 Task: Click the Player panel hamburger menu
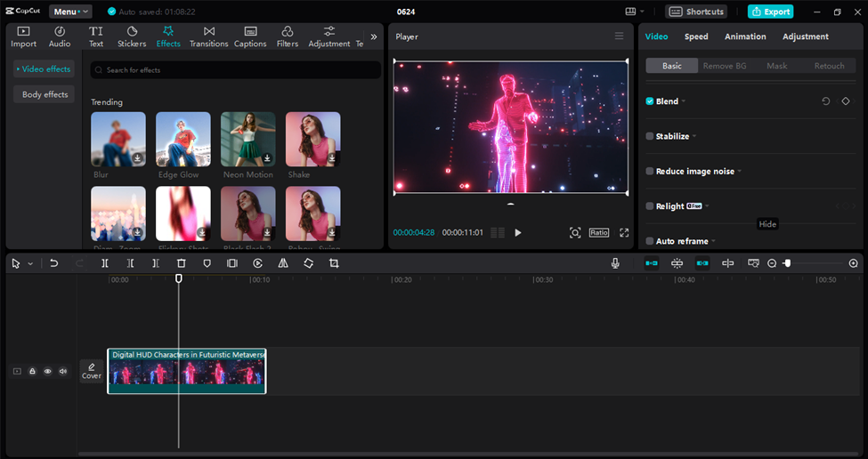(x=619, y=36)
